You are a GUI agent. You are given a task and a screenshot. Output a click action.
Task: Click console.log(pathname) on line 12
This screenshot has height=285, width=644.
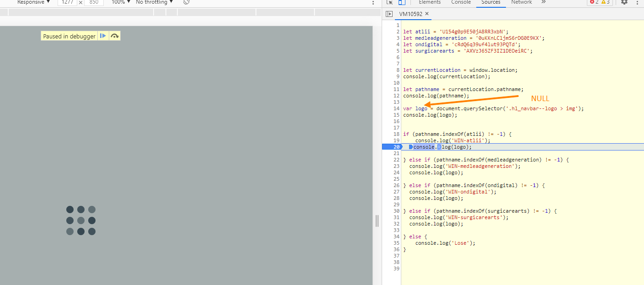(x=435, y=96)
